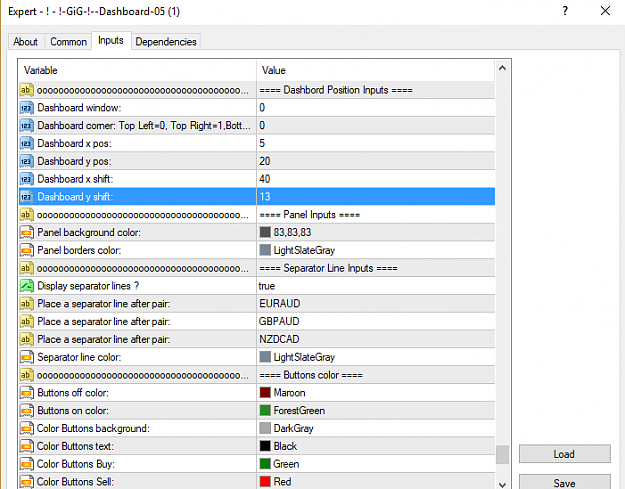Click the DarkGray color swatch
Screen dimensions: 625x489
(265, 428)
